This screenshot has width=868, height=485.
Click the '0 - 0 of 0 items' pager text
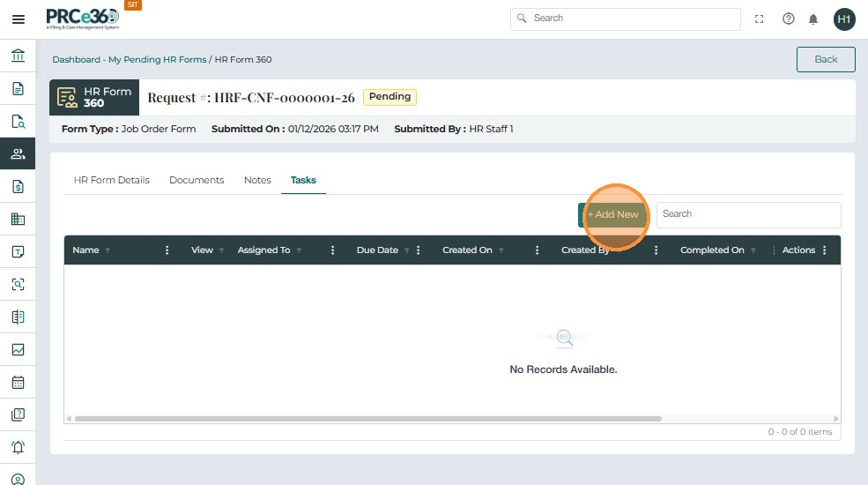coord(800,432)
